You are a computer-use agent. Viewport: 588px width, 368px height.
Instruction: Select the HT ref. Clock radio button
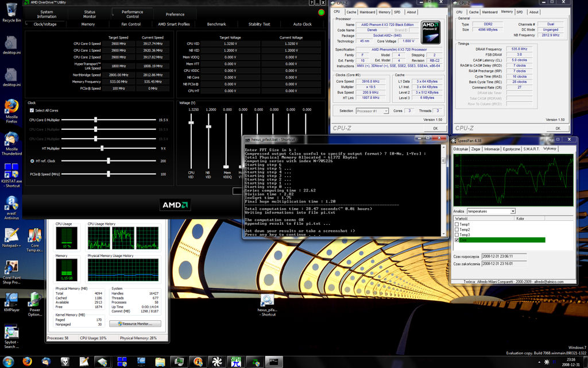tap(32, 161)
